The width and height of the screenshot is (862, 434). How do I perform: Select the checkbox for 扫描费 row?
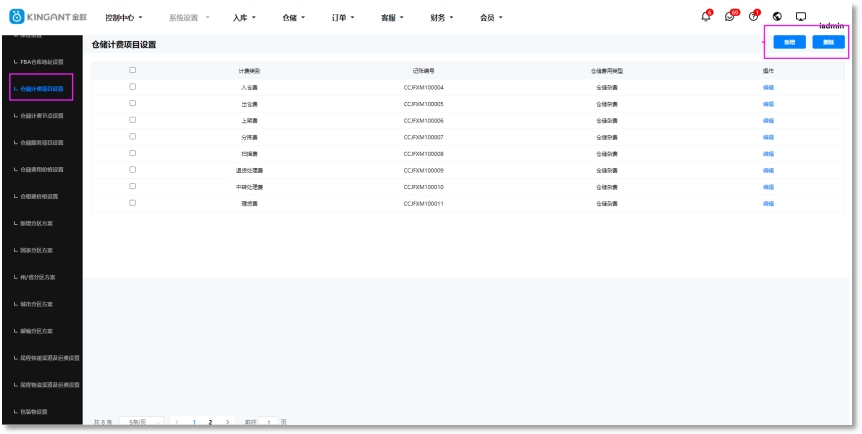(132, 153)
